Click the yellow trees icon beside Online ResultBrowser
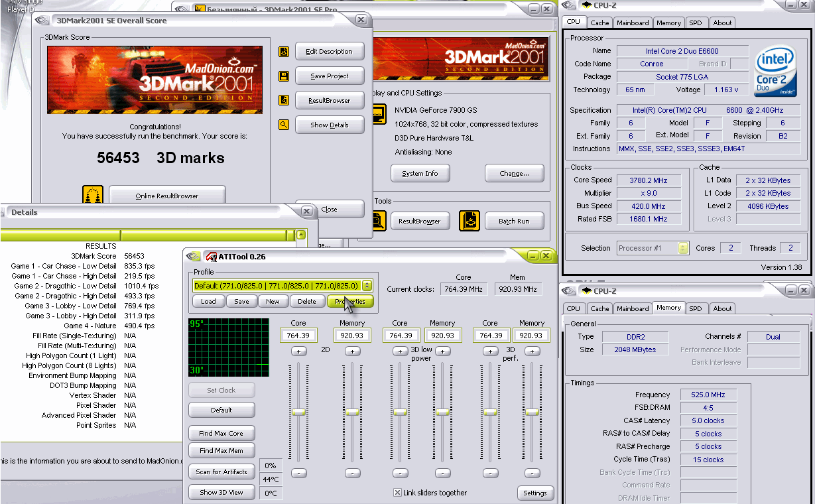The image size is (815, 504). point(93,194)
